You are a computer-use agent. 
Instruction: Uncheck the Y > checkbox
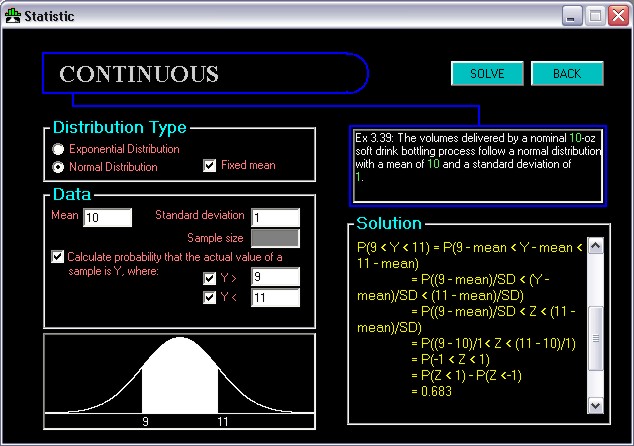209,278
